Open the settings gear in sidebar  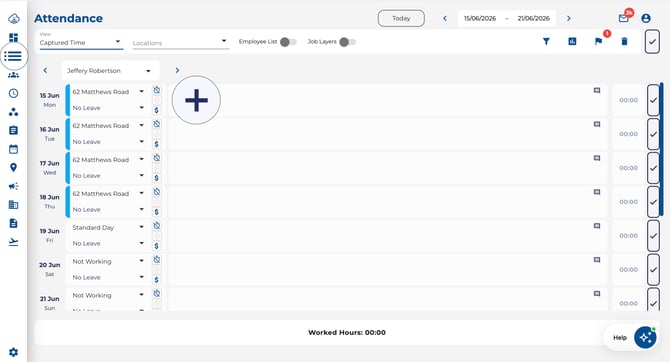click(x=13, y=352)
